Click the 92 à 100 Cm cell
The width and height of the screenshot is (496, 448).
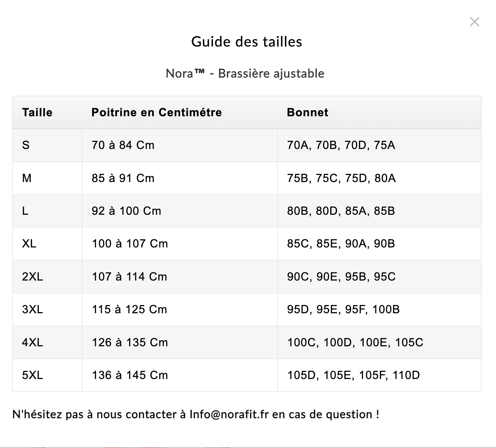coord(126,211)
